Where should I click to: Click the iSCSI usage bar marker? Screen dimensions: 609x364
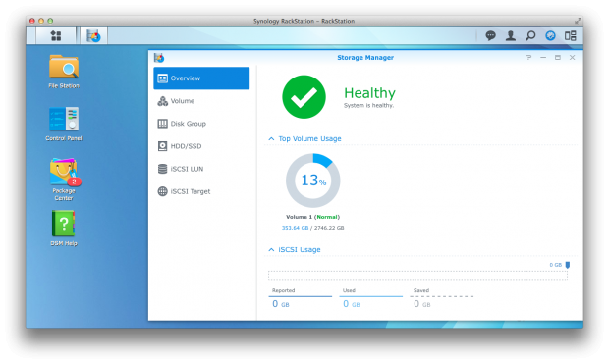coord(568,265)
